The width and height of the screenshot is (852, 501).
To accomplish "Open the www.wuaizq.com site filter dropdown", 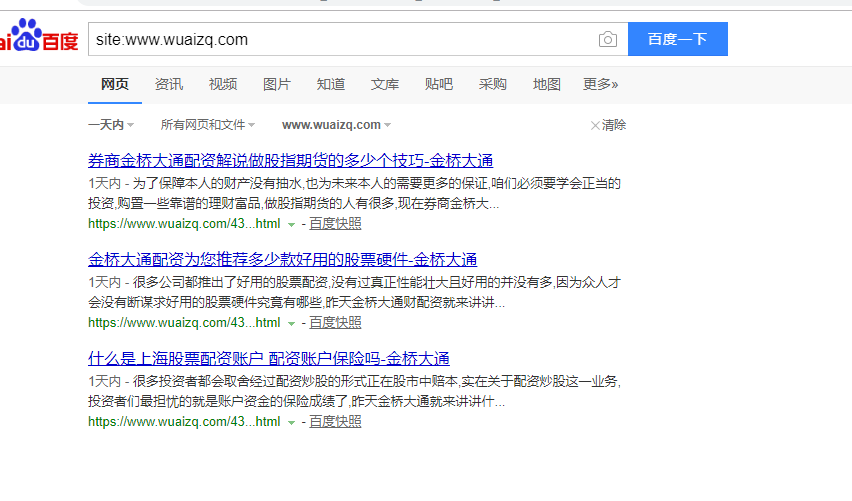I will click(336, 125).
